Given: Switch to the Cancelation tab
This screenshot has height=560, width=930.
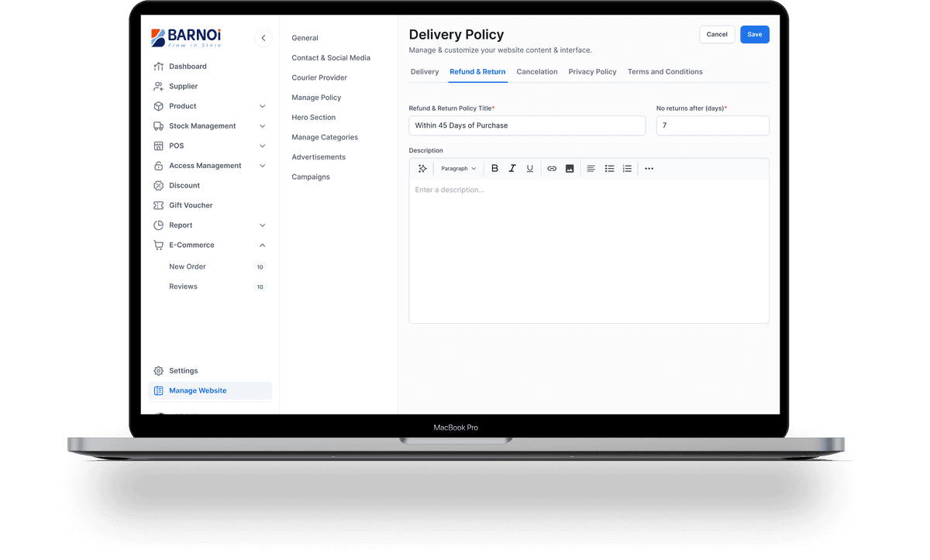Looking at the screenshot, I should (x=537, y=72).
